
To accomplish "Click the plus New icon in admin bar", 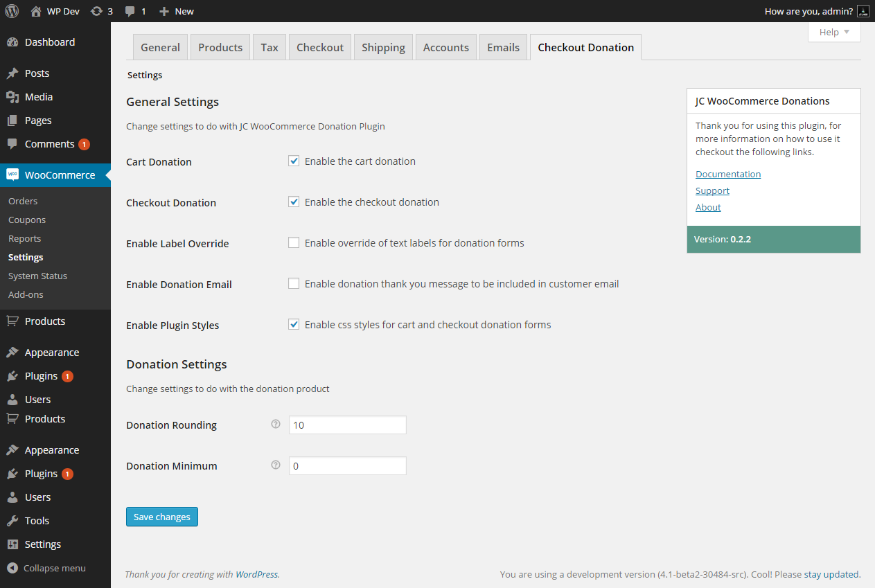I will 164,11.
